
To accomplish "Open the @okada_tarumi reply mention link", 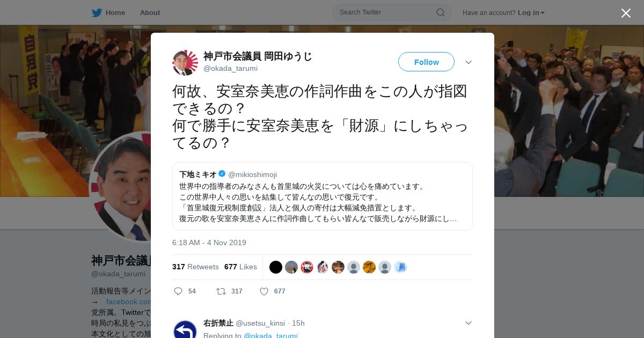I will pyautogui.click(x=270, y=336).
